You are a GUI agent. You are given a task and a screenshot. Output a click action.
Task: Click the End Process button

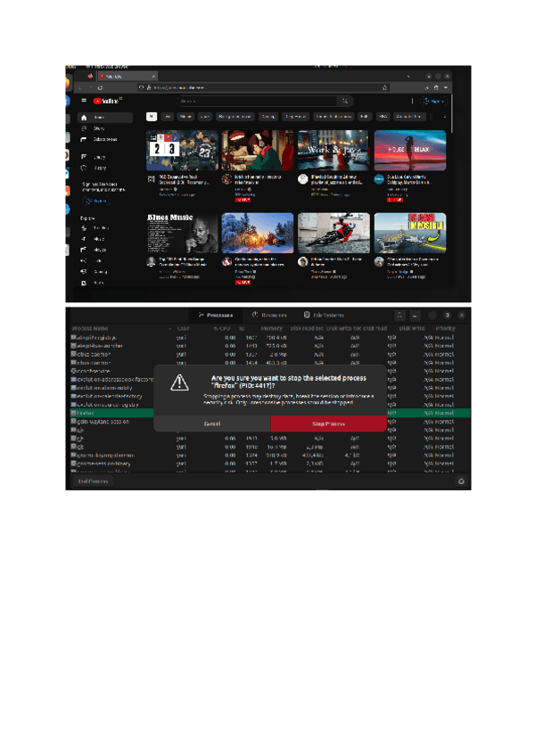(x=93, y=481)
